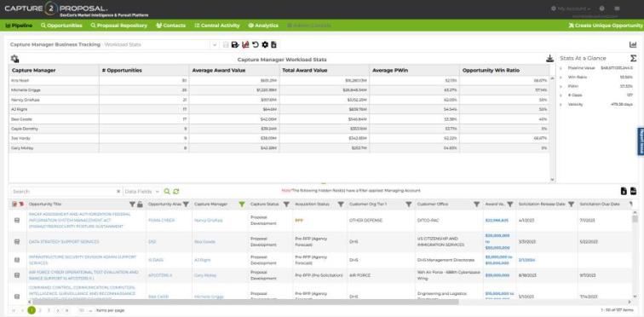Click the filter icon on Customer Org Tier 1 column
The height and width of the screenshot is (317, 644).
[x=409, y=204]
